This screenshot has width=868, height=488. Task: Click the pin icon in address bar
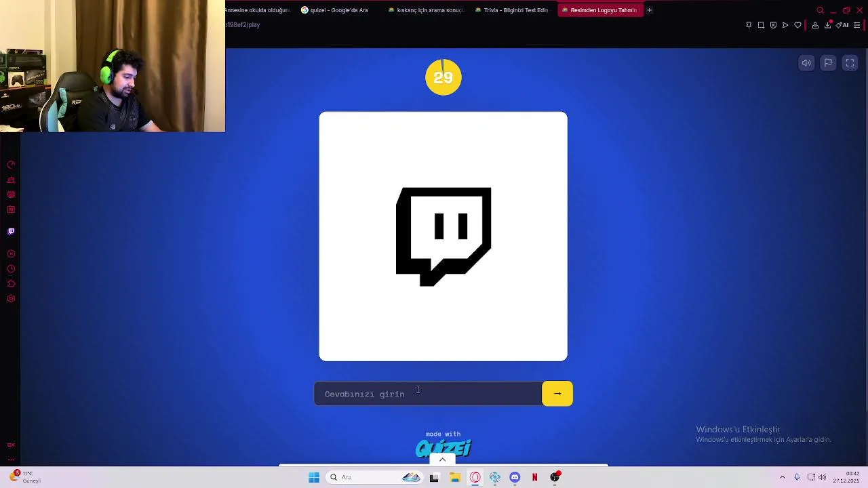coord(749,25)
